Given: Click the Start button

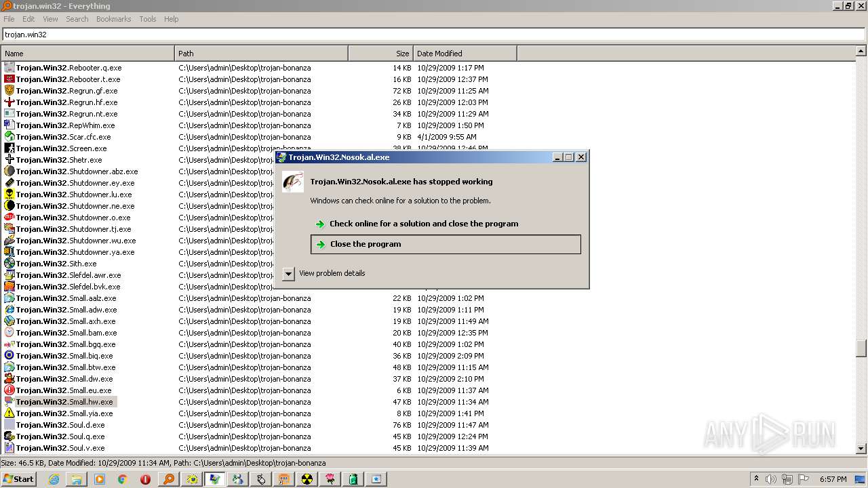Looking at the screenshot, I should pyautogui.click(x=19, y=479).
